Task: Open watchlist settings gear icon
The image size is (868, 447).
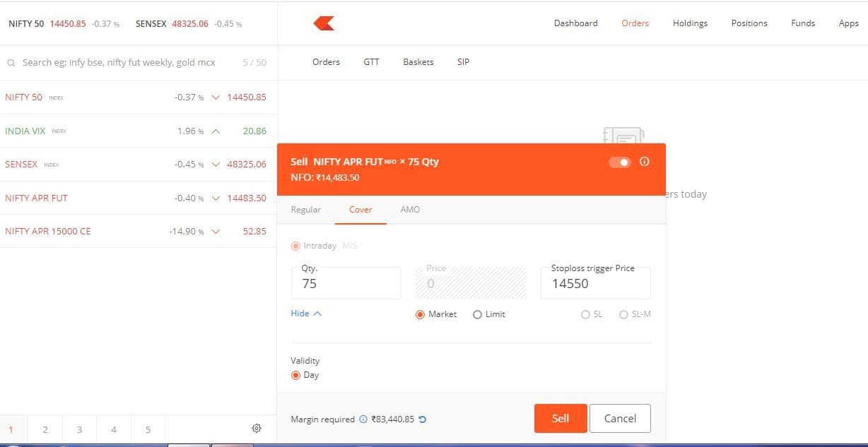Action: pos(257,428)
